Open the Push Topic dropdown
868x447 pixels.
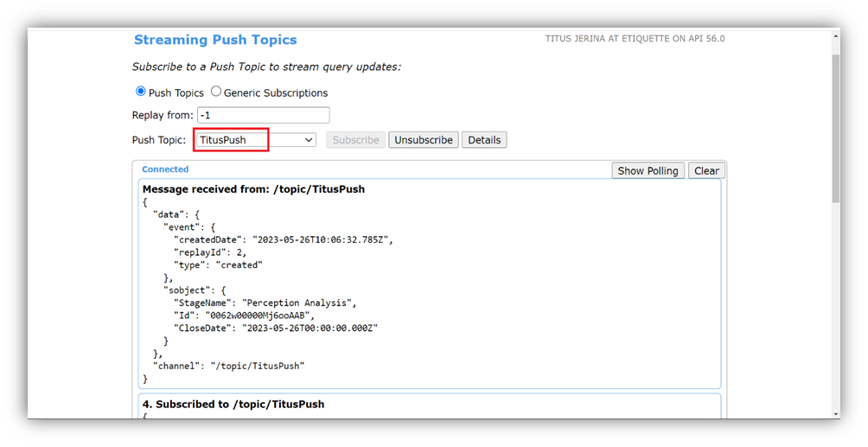point(256,140)
